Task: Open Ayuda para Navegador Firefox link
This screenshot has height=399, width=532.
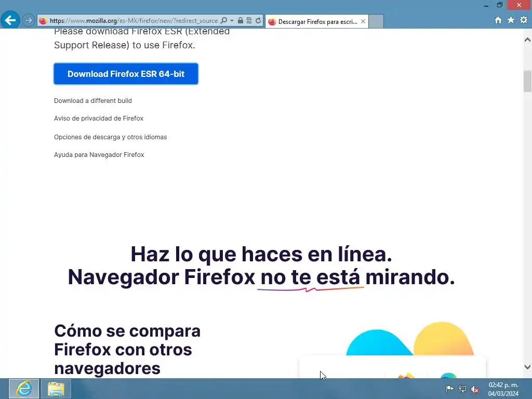Action: point(99,155)
